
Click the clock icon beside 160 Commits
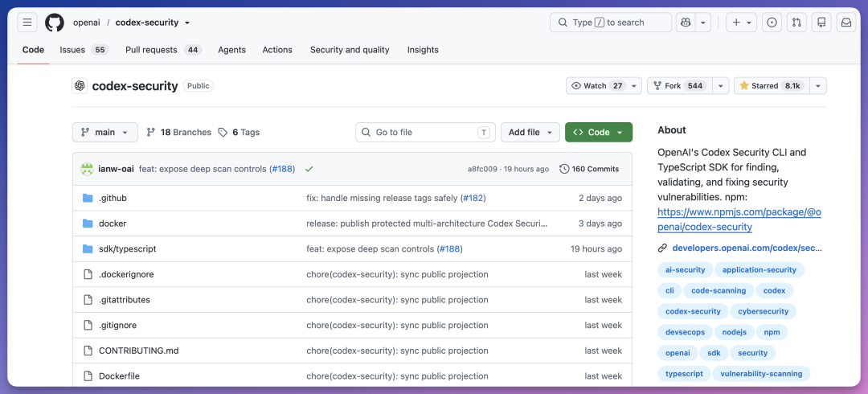(x=564, y=169)
